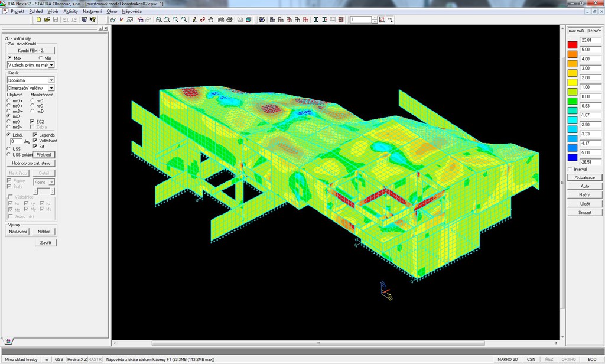Click the Open folder icon in toolbar
The height and width of the screenshot is (364, 605).
click(47, 19)
